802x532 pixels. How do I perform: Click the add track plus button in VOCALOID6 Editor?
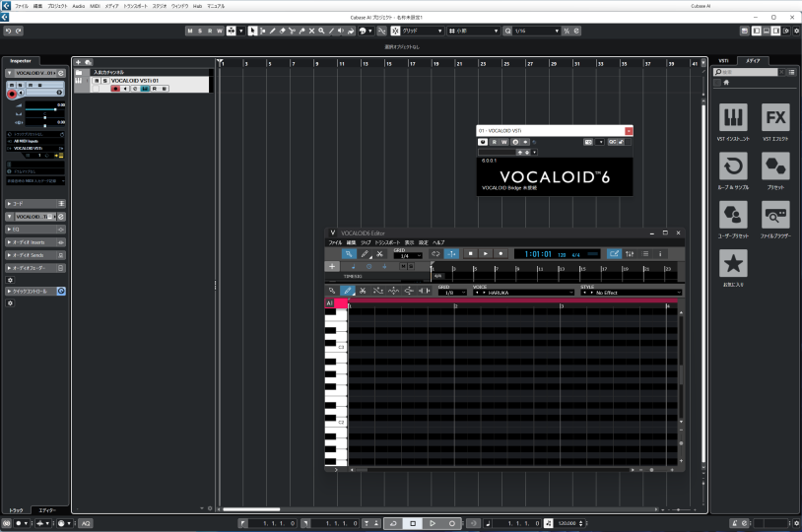(x=332, y=267)
